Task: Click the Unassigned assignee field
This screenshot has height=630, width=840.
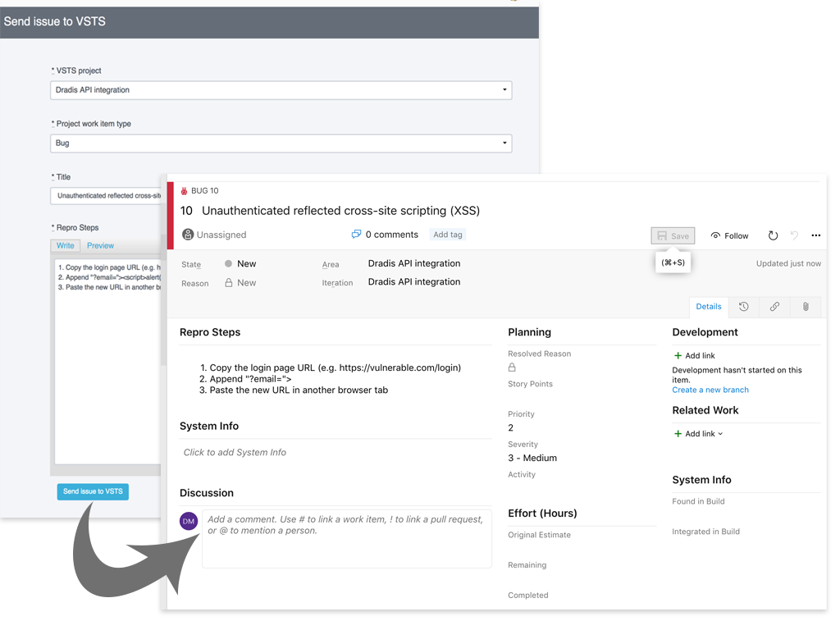Action: tap(221, 235)
